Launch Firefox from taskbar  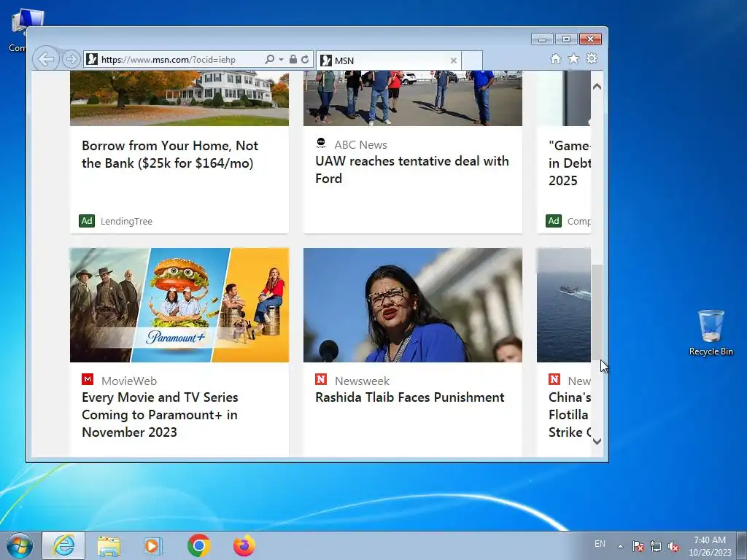click(244, 545)
